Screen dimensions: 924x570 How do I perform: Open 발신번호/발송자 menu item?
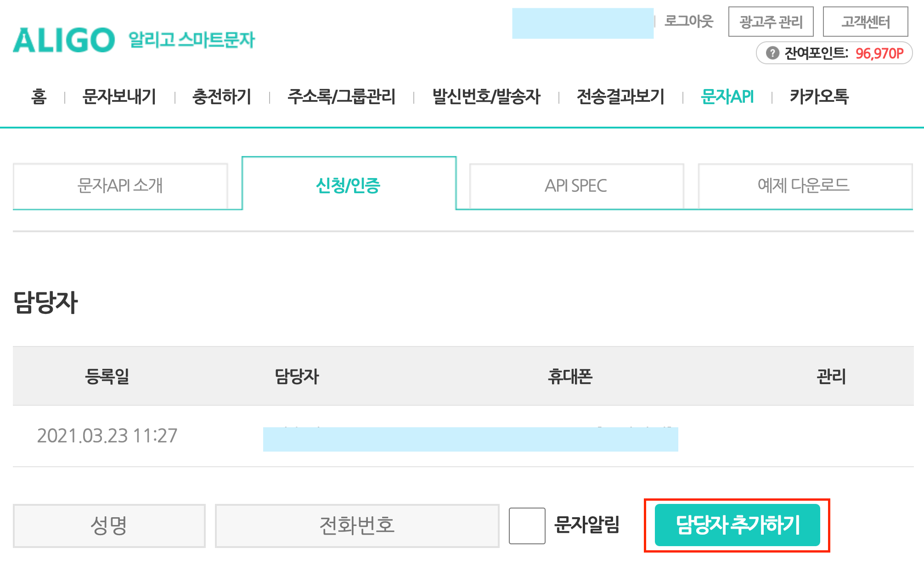(486, 97)
